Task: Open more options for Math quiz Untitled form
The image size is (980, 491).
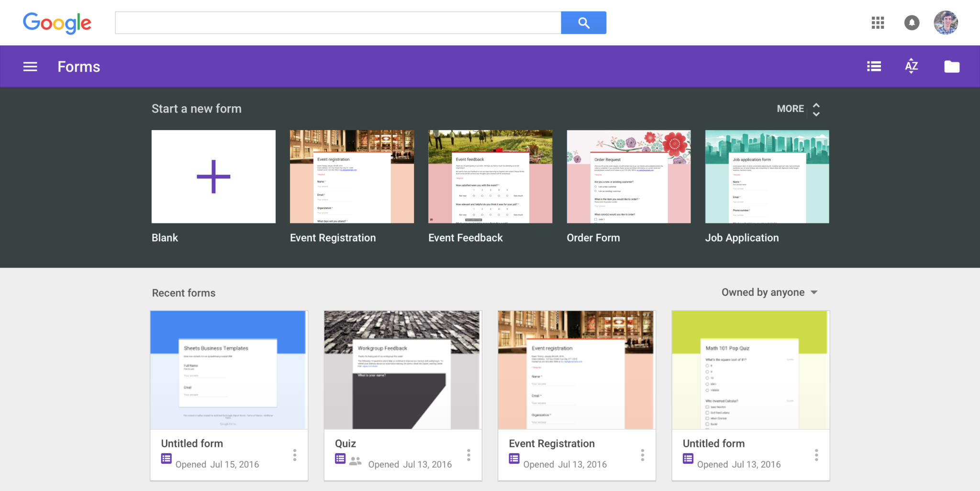Action: pyautogui.click(x=816, y=455)
